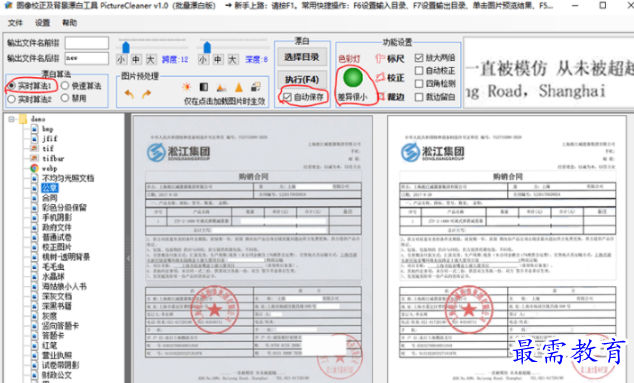Click the file icon beside jfif
The image size is (634, 383).
35,139
